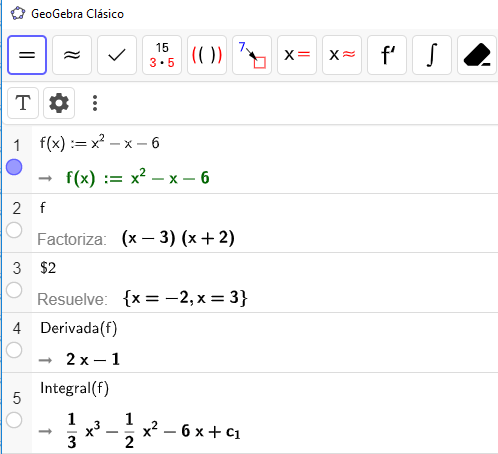Hide function f in row 1

pos(14,167)
